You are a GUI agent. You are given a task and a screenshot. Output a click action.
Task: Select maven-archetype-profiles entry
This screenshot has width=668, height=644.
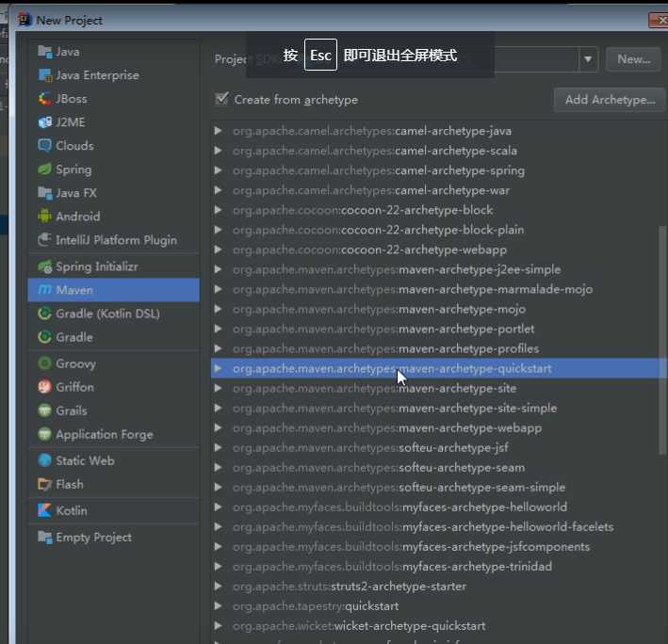[386, 348]
